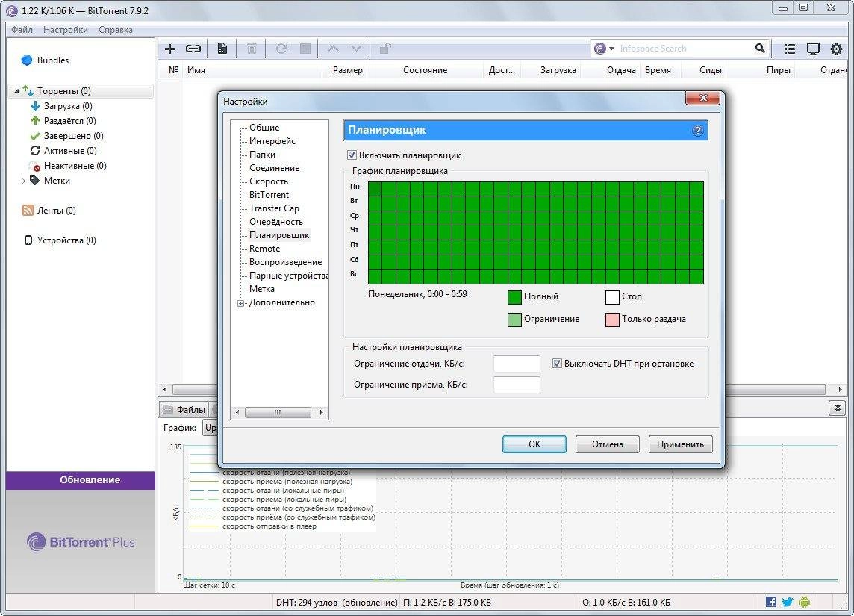The image size is (854, 616).
Task: Toggle Включить планировщик checkbox
Action: (352, 155)
